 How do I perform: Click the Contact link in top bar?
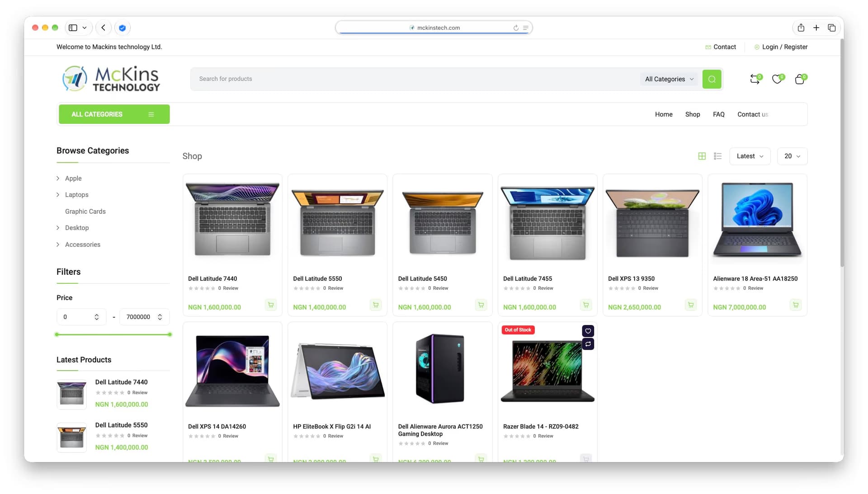click(x=724, y=47)
